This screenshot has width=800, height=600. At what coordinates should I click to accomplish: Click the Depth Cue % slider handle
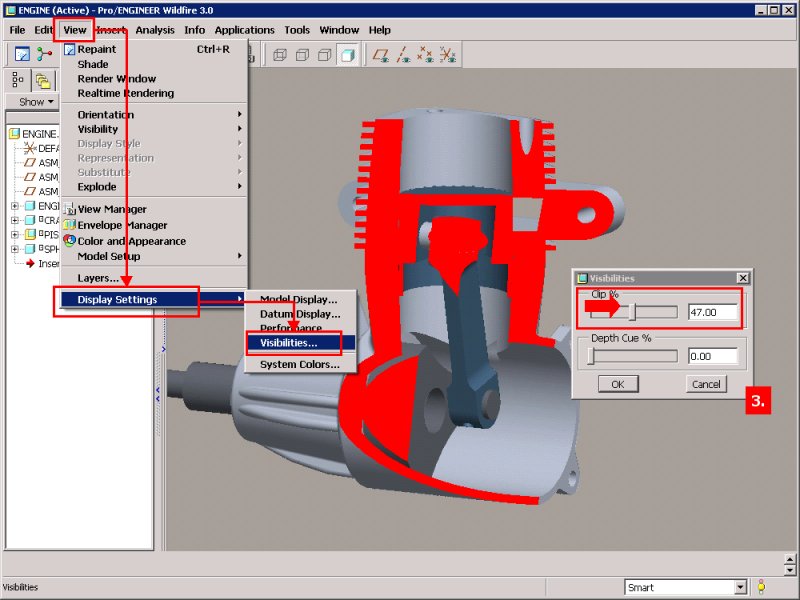point(591,356)
